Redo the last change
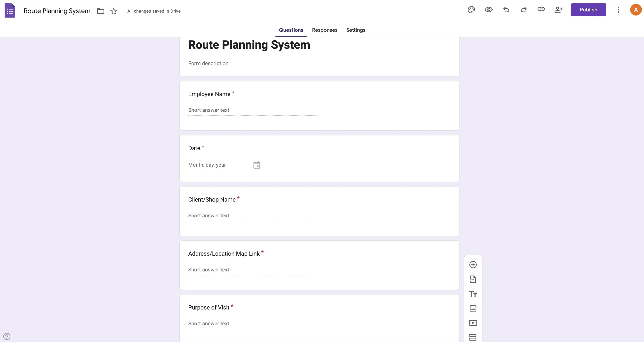Image resolution: width=644 pixels, height=342 pixels. [x=523, y=10]
